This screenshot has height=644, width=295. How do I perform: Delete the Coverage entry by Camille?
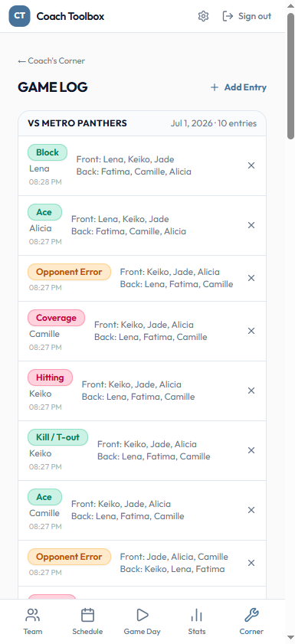[251, 331]
